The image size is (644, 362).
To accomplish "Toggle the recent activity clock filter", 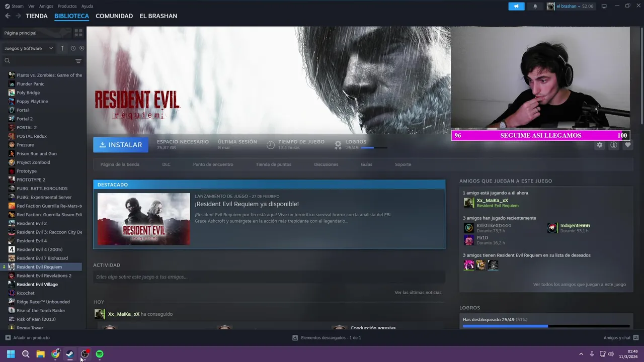I will click(x=73, y=48).
